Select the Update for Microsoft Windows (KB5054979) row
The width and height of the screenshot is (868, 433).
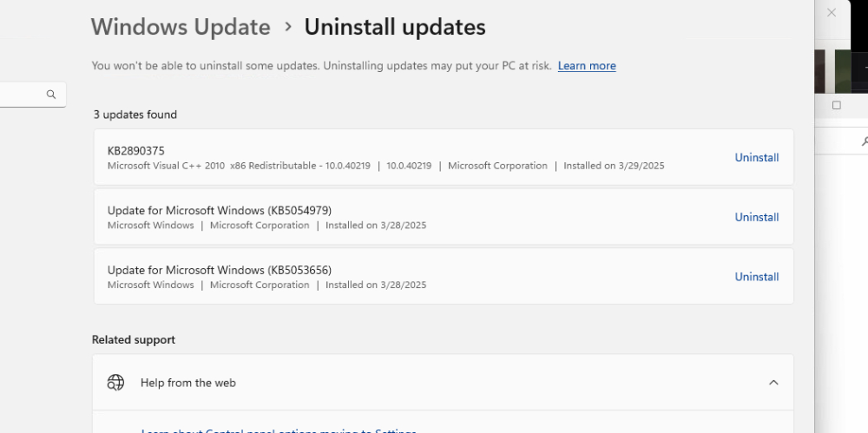391,217
